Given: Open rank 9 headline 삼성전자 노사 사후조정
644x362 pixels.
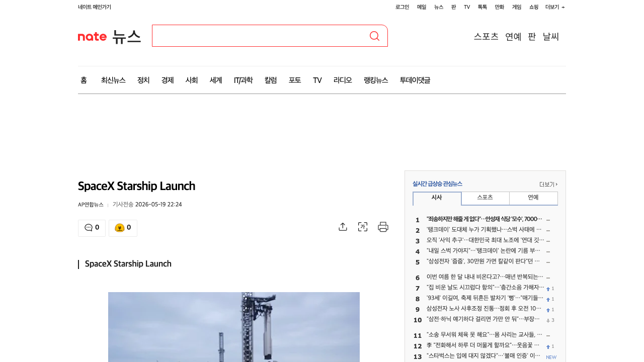Looking at the screenshot, I should [x=484, y=309].
